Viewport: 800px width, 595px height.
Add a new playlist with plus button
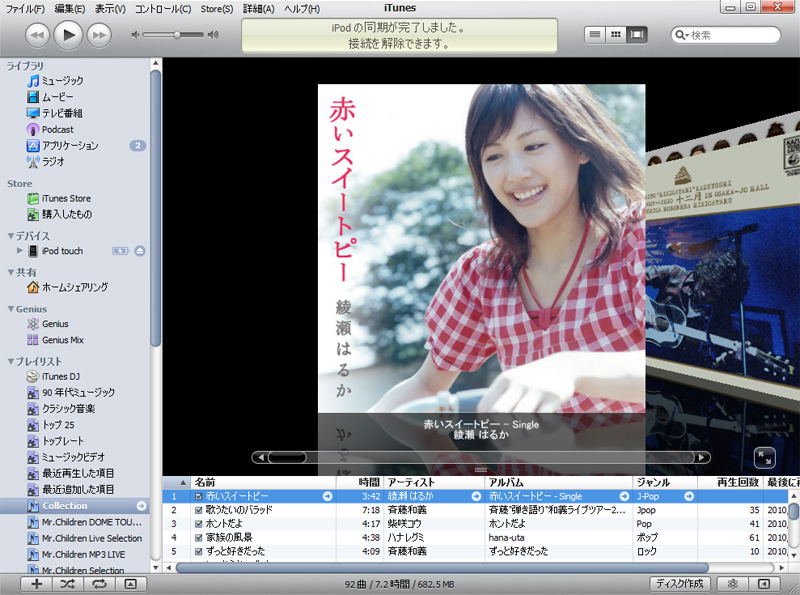click(x=36, y=584)
